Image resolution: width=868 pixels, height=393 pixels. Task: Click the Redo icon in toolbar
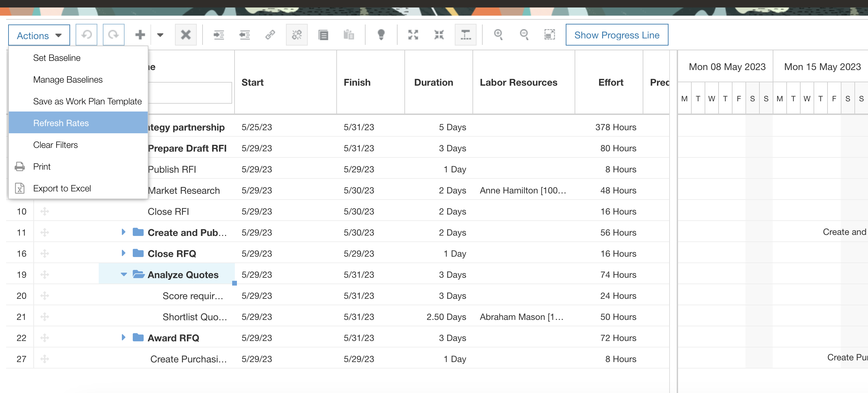[113, 35]
